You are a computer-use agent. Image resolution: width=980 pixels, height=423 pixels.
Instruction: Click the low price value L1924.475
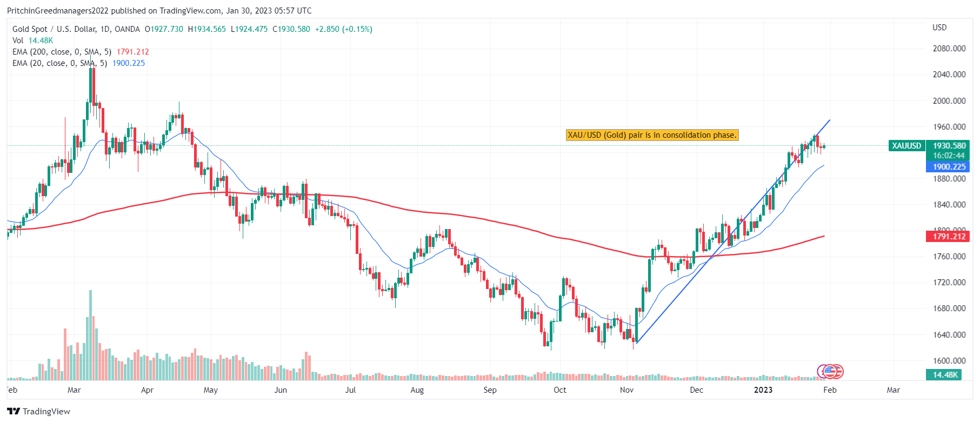pyautogui.click(x=249, y=29)
